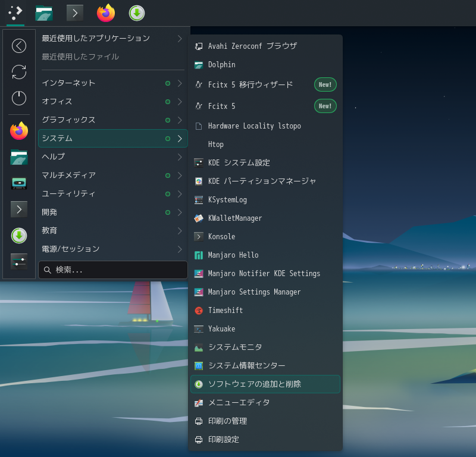Open メニューエディタ
Viewport: 476px width, 457px height.
[x=265, y=403]
